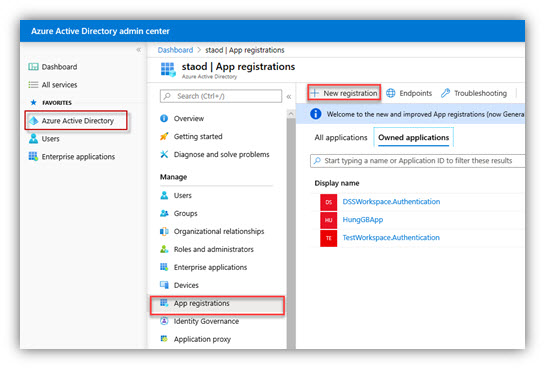Click the Overview info icon
Image resolution: width=545 pixels, height=369 pixels.
164,118
